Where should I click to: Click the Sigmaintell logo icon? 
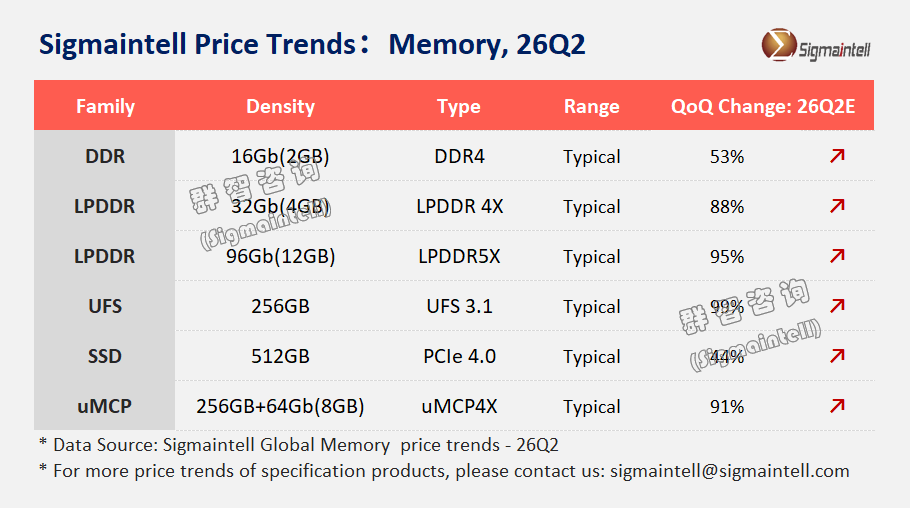point(778,46)
